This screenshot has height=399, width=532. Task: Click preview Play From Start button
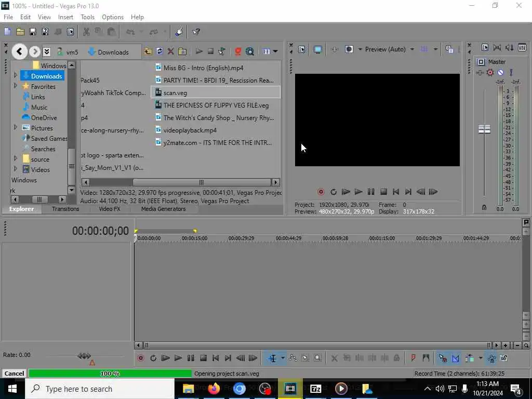[345, 192]
